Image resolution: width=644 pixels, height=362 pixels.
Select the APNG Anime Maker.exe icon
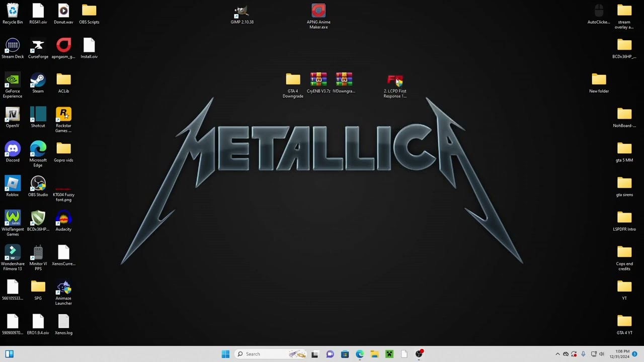(x=318, y=17)
